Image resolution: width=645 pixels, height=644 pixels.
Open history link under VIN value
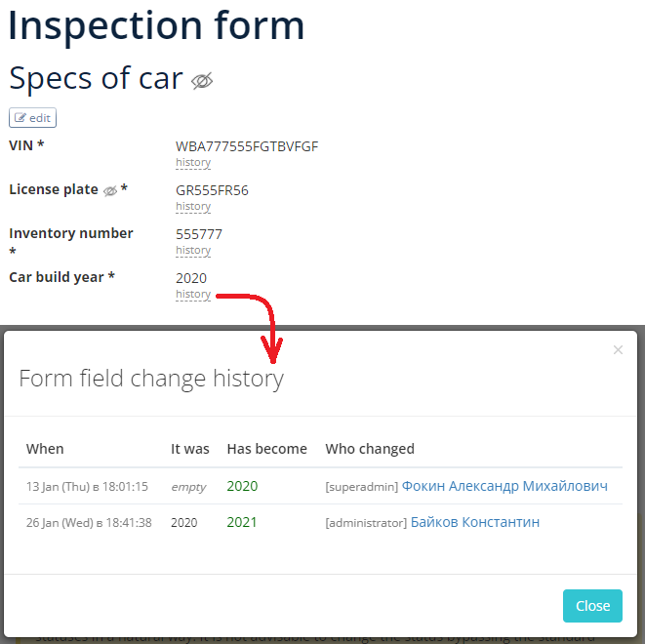point(193,162)
